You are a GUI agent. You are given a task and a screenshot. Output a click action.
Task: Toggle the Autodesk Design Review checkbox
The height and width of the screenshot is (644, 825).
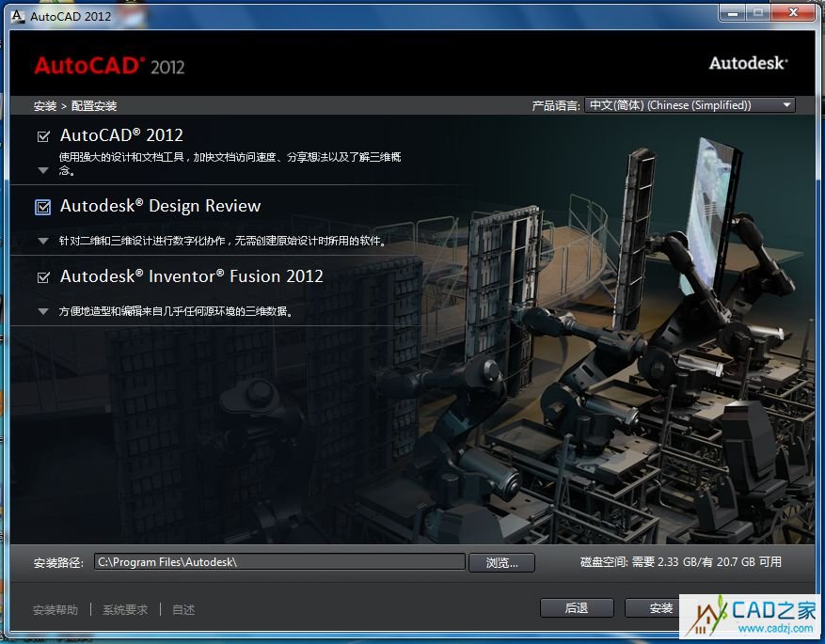pos(43,207)
